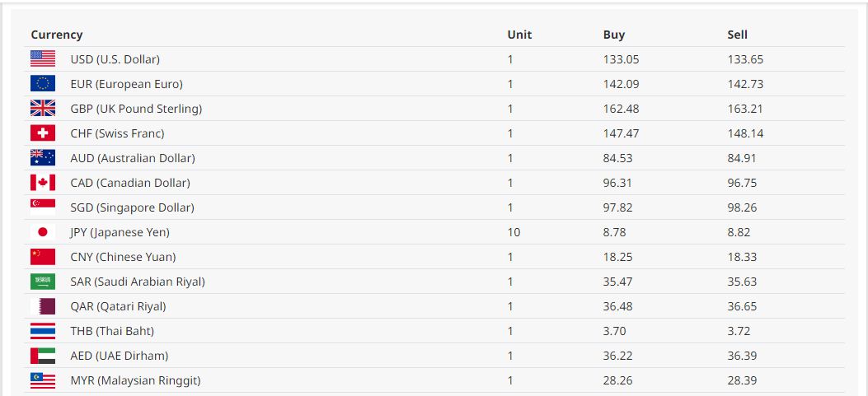868x396 pixels.
Task: Click the Swiss flag icon
Action: 43,133
